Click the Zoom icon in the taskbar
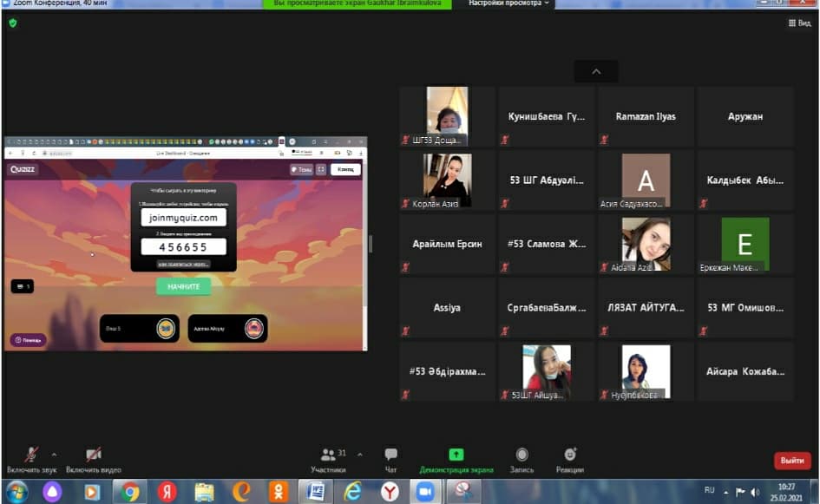The width and height of the screenshot is (820, 504). 425,492
